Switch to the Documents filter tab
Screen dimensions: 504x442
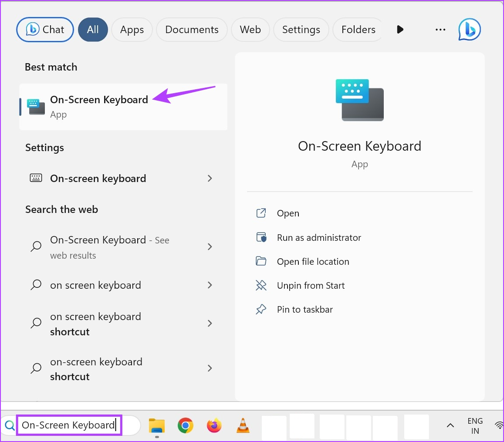pos(192,30)
